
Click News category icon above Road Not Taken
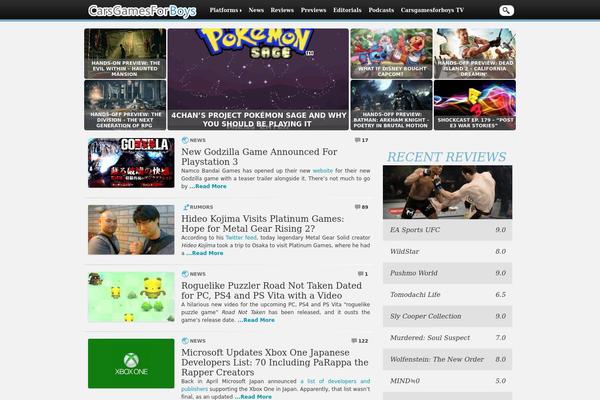click(185, 274)
